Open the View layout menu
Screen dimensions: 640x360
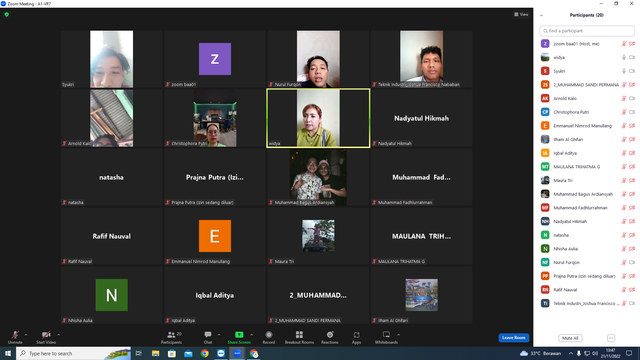[x=521, y=14]
